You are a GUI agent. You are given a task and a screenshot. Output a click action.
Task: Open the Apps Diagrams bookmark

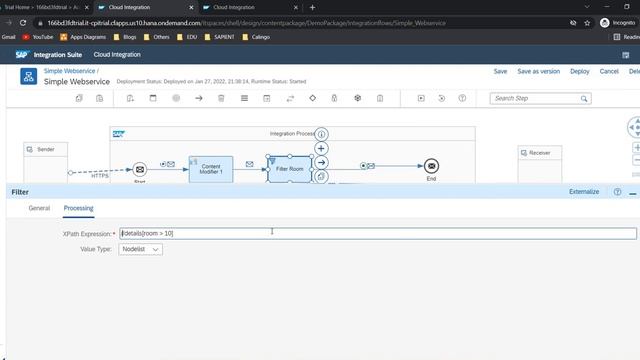[x=83, y=37]
